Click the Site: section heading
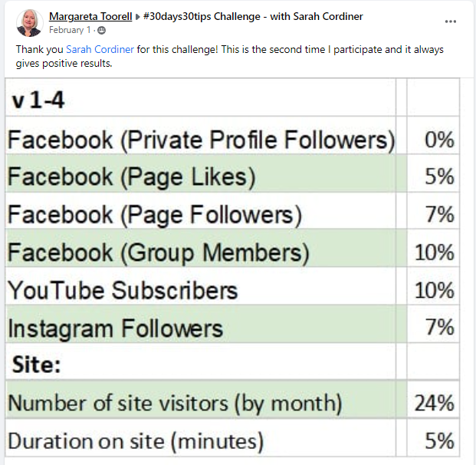Viewport: 476px width, 465px height. coord(37,364)
